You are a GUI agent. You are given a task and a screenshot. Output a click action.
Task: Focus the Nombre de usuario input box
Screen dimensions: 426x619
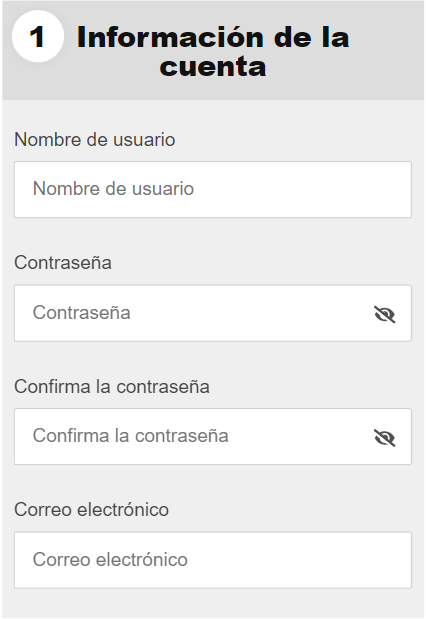point(213,189)
